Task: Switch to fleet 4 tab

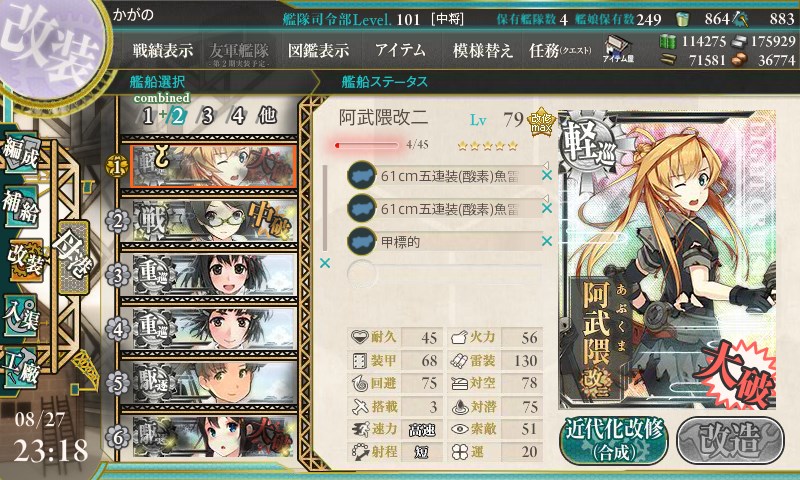Action: (238, 117)
